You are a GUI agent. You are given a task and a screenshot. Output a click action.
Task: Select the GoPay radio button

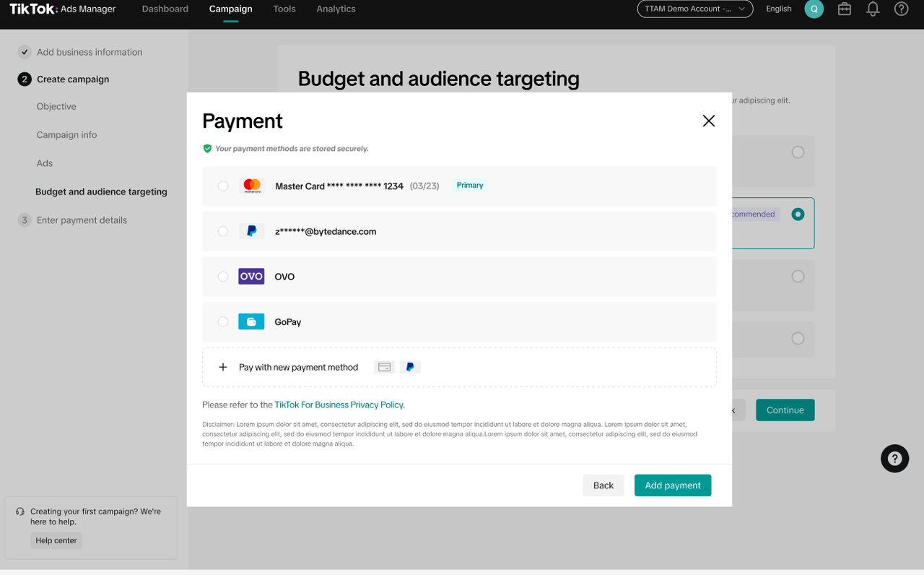click(223, 321)
